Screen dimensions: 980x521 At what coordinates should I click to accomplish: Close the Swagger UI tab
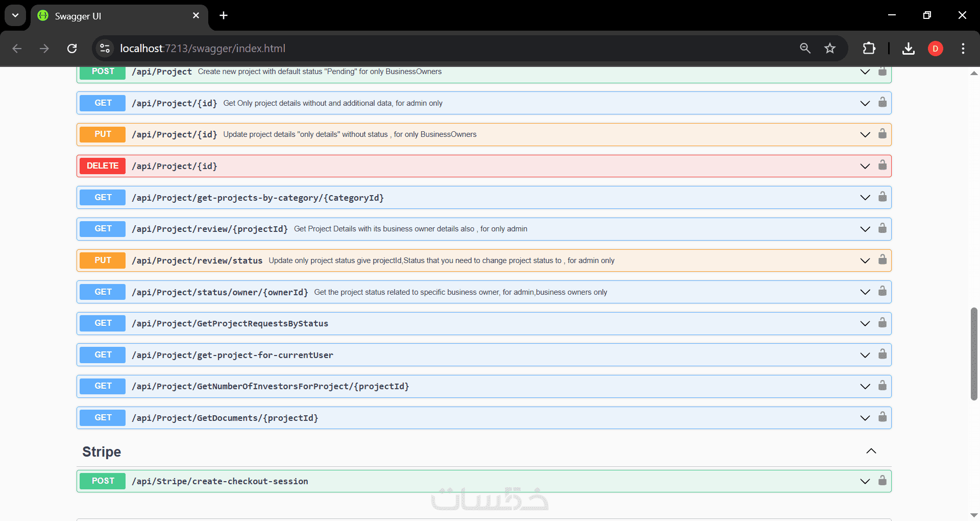pos(196,15)
